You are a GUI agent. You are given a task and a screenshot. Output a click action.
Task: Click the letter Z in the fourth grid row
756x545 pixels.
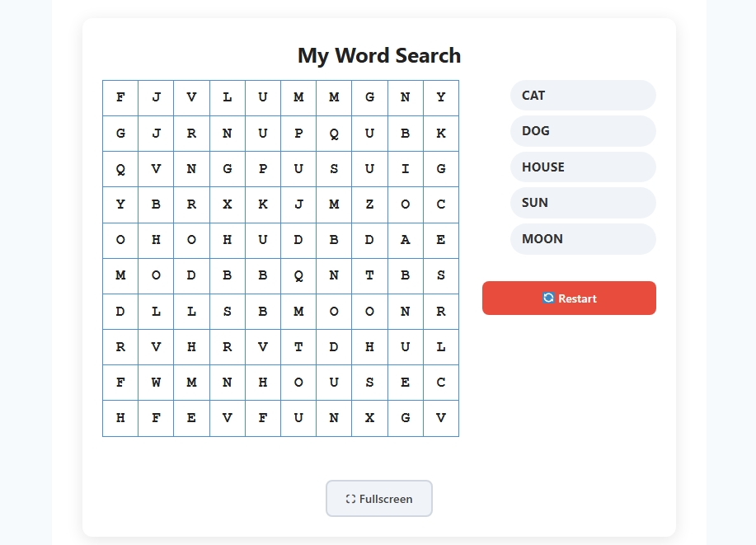369,204
